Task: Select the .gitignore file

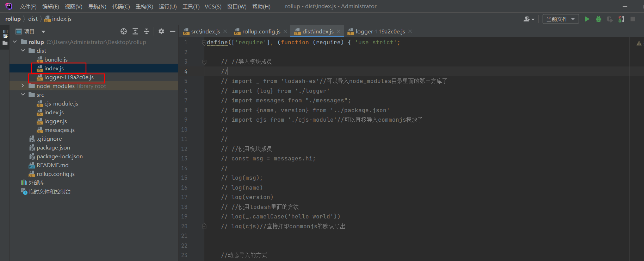Action: [45, 139]
